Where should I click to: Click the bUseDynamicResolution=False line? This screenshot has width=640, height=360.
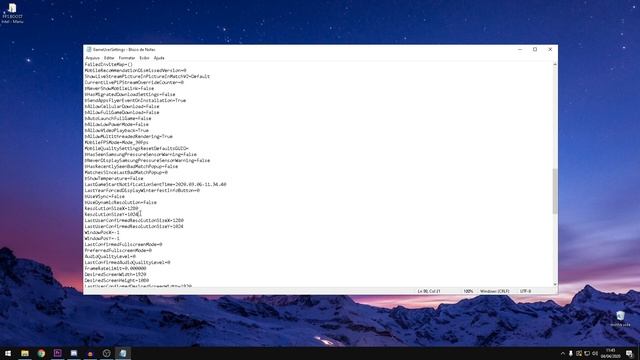[120, 202]
